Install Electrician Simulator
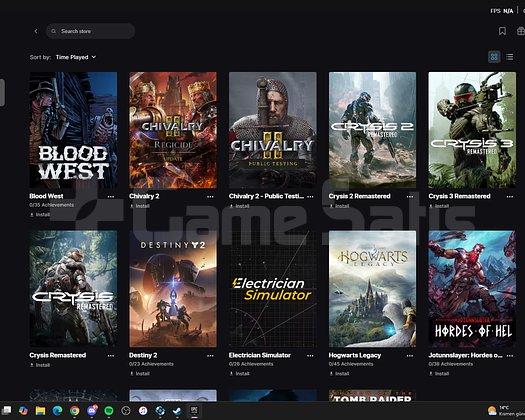This screenshot has width=525, height=420. 239,373
